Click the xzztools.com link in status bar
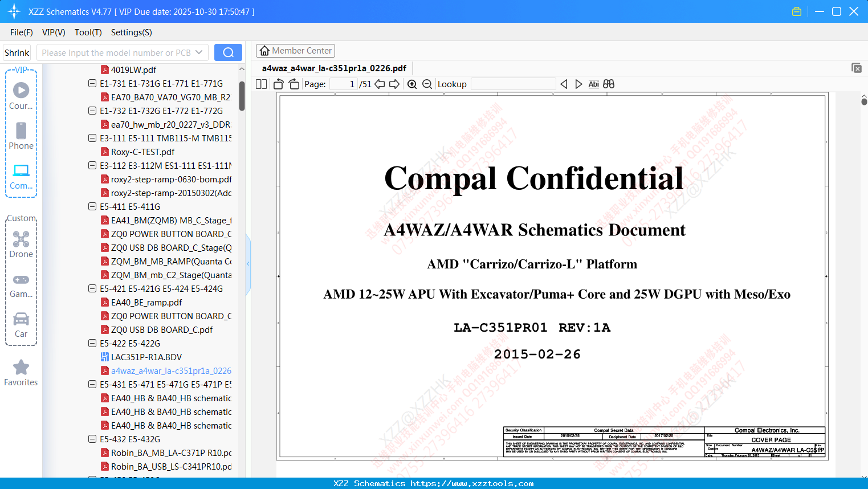 coord(472,483)
